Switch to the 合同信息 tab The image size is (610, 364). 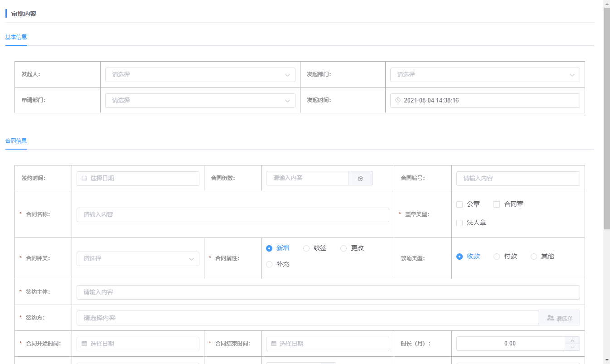(16, 141)
